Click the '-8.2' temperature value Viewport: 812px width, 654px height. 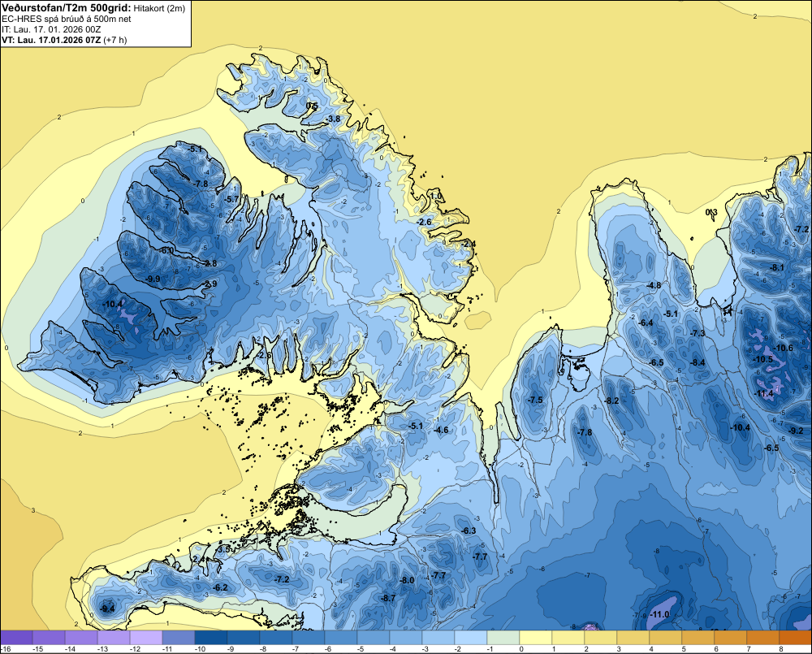click(611, 401)
